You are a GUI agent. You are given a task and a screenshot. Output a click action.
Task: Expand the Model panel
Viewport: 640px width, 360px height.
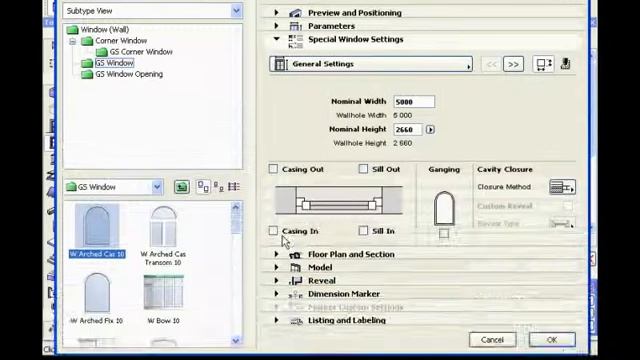[277, 267]
